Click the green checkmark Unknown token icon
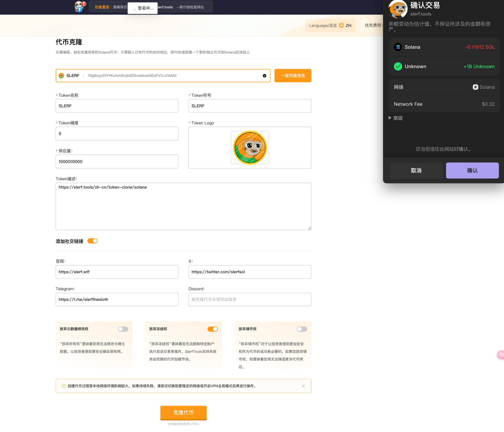Viewport: 504px width, 432px height. 398,66
